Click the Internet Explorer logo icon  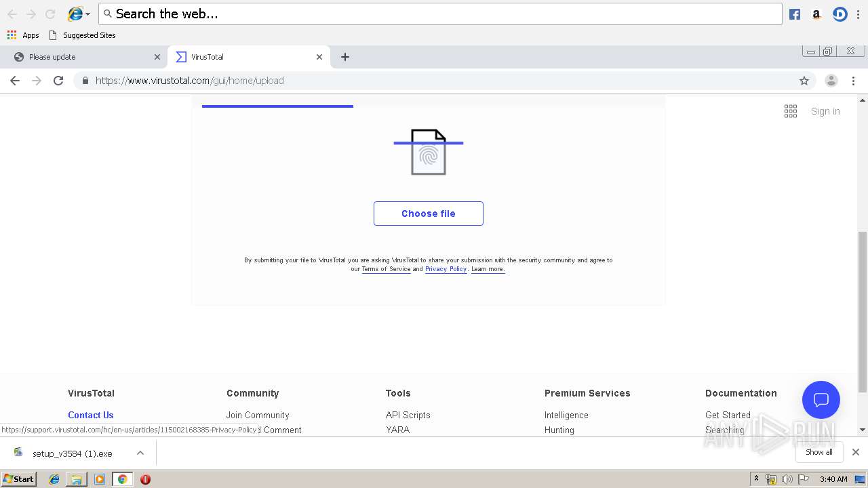point(75,14)
